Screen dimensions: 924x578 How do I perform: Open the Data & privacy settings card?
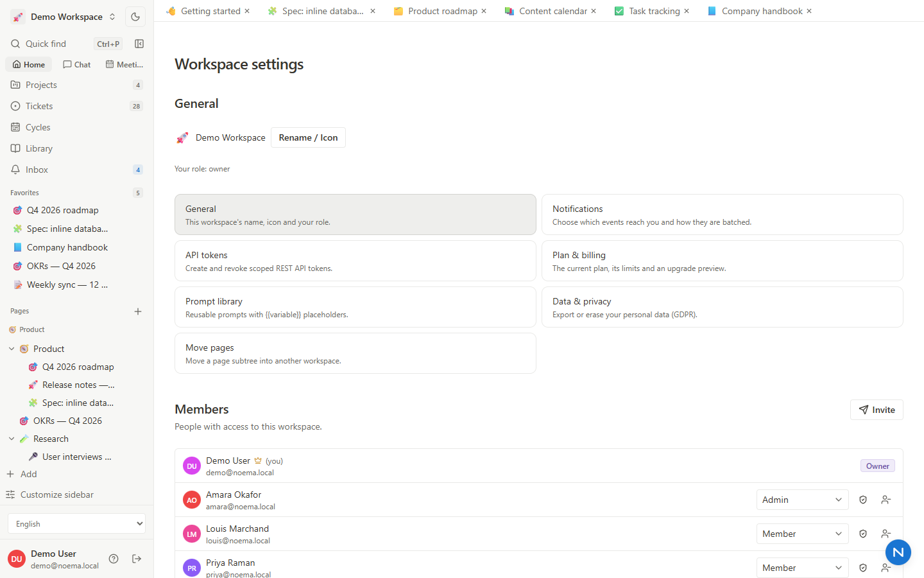pos(723,307)
